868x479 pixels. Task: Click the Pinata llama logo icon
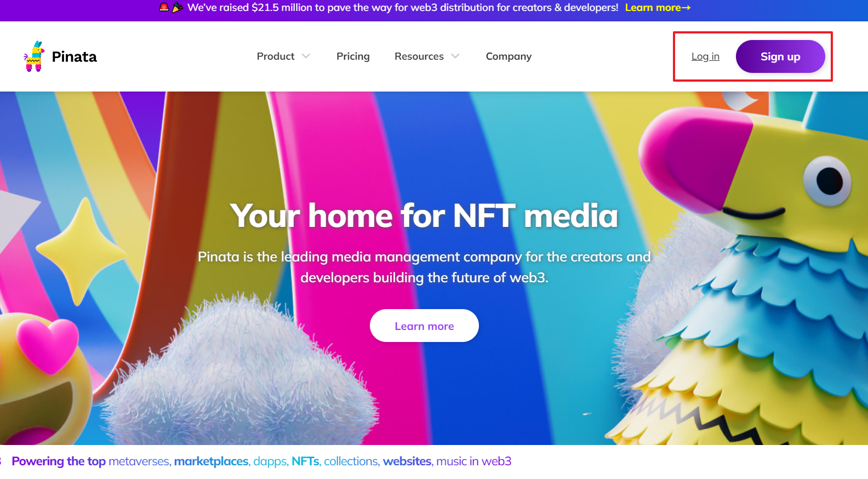tap(34, 56)
